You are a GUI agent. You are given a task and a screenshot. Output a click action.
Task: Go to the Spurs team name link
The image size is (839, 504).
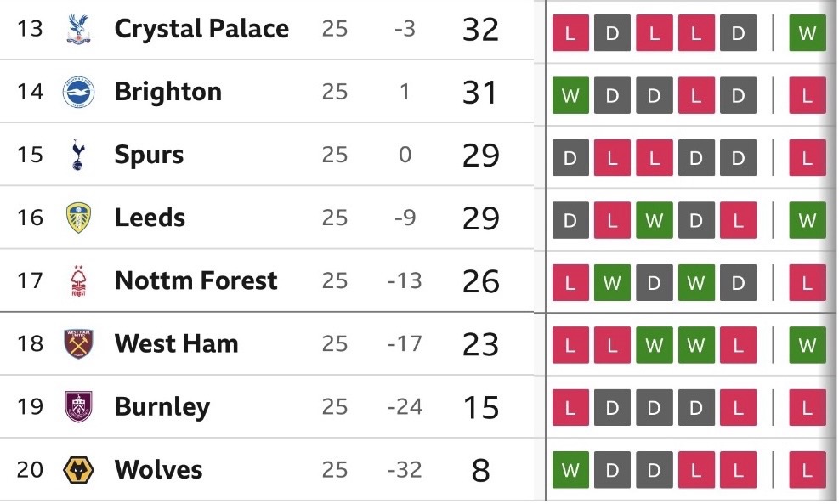point(149,156)
